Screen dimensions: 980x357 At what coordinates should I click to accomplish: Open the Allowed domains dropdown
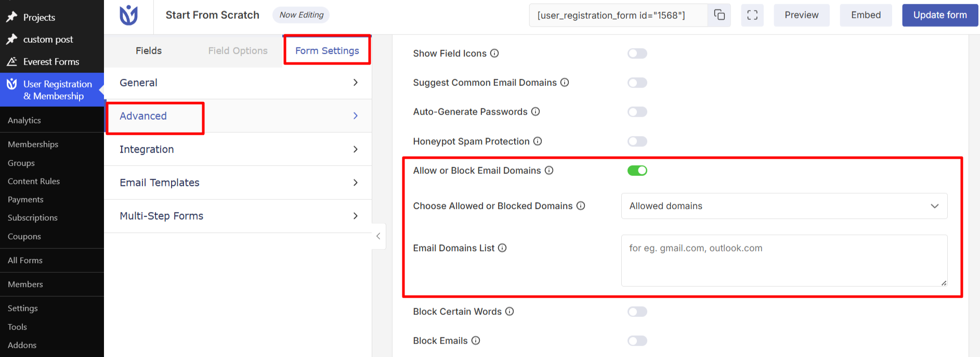click(784, 206)
